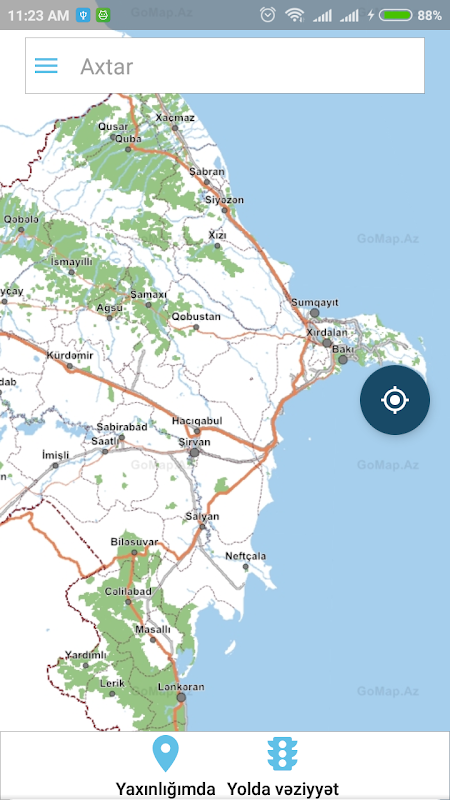Tap the Neftçala town marker

[x=245, y=567]
